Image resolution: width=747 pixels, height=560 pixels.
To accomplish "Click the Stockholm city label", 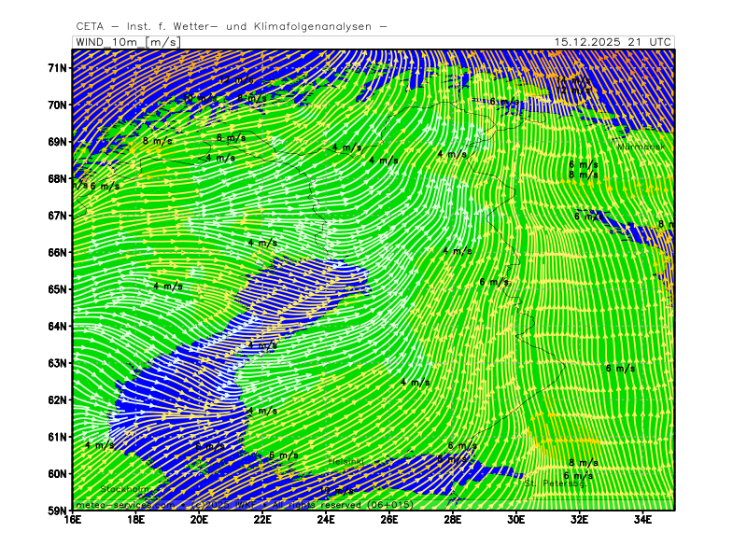I will coord(124,489).
